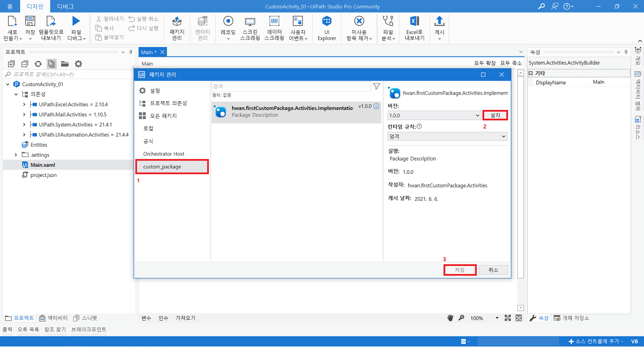
Task: Open the 변수 panel
Action: pos(146,318)
